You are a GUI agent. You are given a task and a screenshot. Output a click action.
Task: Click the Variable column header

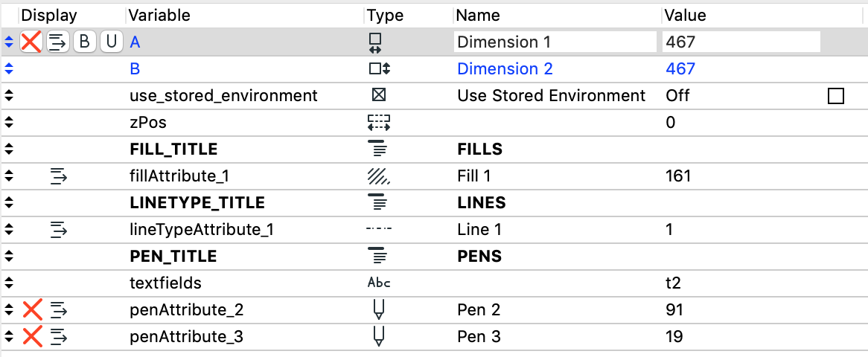pyautogui.click(x=160, y=15)
